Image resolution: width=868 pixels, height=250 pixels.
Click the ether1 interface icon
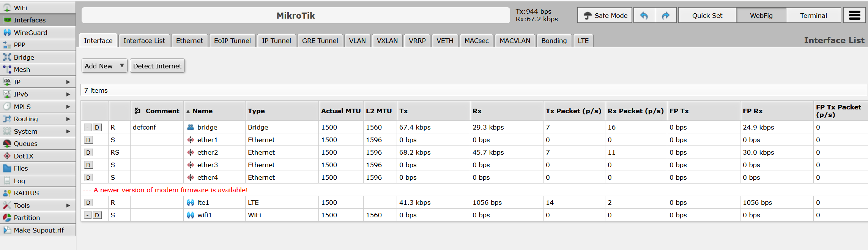pyautogui.click(x=191, y=140)
